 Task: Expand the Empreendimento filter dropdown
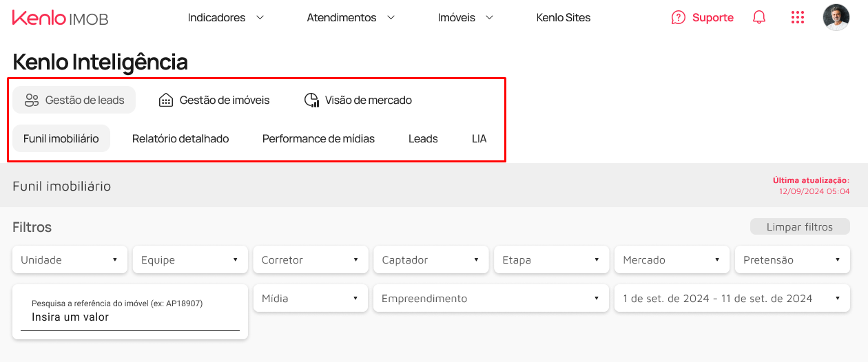tap(491, 299)
